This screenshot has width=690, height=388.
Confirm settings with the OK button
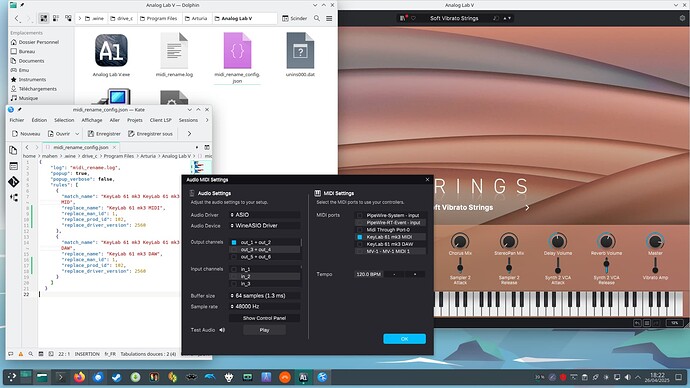pyautogui.click(x=404, y=339)
